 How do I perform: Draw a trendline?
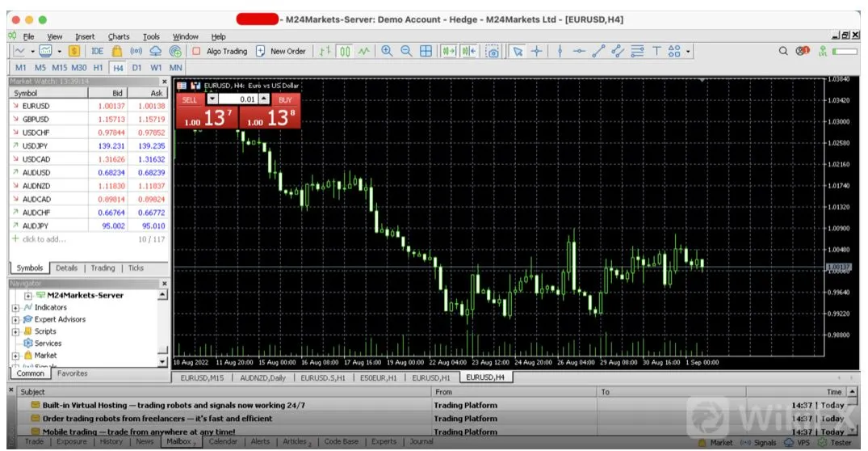click(x=598, y=51)
